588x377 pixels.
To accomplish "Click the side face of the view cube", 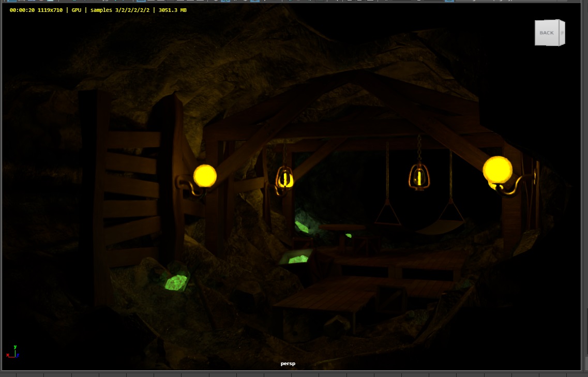I will (562, 33).
